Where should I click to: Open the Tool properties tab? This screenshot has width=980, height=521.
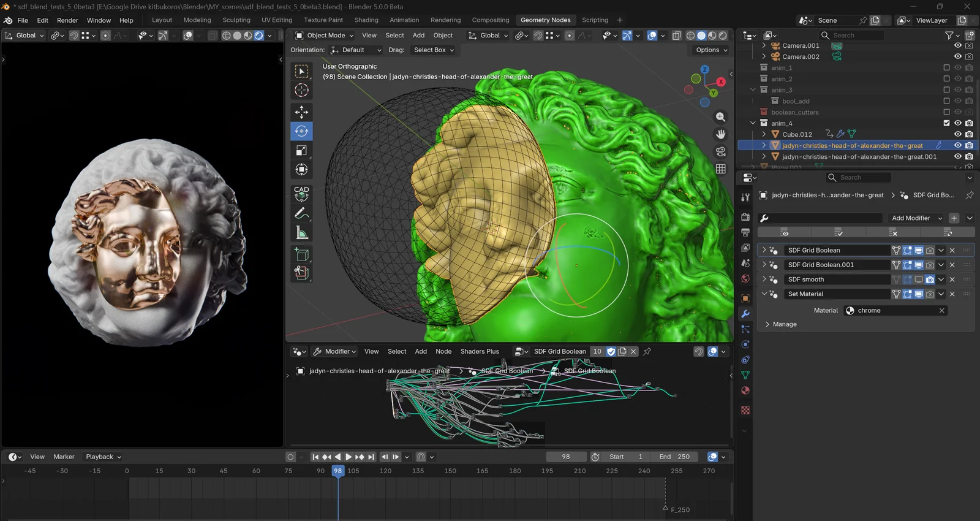(745, 197)
